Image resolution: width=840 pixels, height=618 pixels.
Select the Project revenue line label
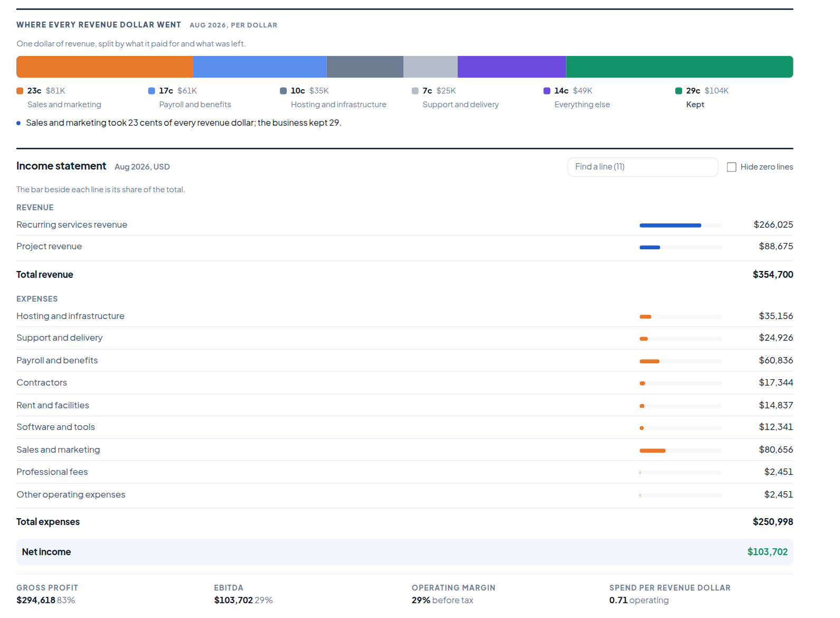(49, 246)
